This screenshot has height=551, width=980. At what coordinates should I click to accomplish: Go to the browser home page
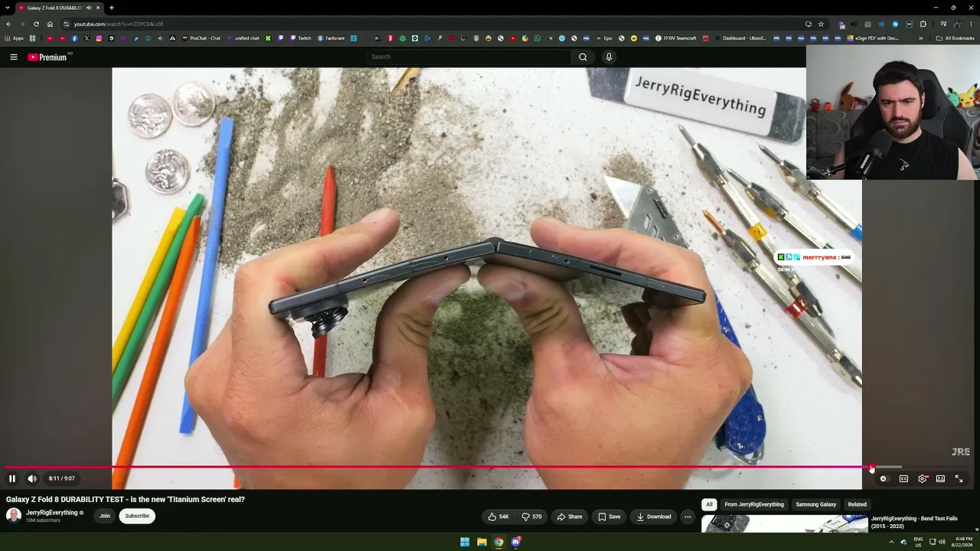point(50,24)
